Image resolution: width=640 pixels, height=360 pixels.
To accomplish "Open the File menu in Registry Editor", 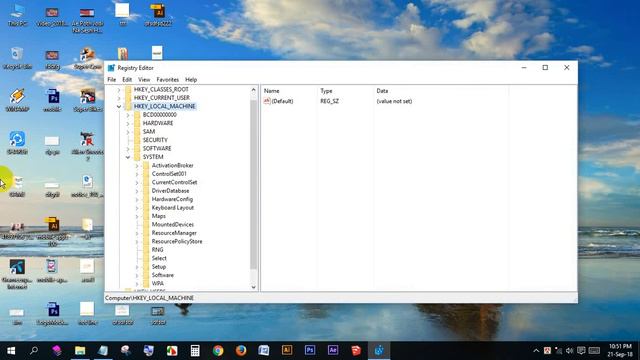I will coord(111,80).
